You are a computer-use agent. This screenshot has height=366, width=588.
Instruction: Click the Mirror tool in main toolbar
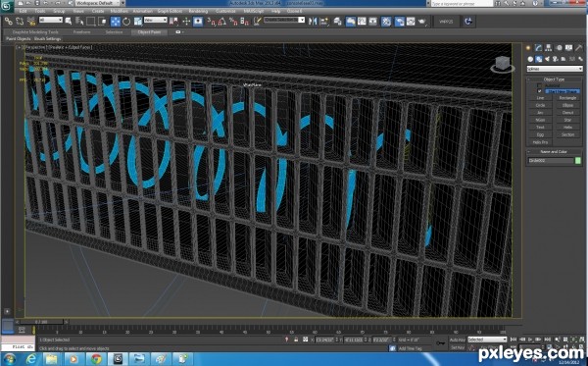[x=313, y=22]
